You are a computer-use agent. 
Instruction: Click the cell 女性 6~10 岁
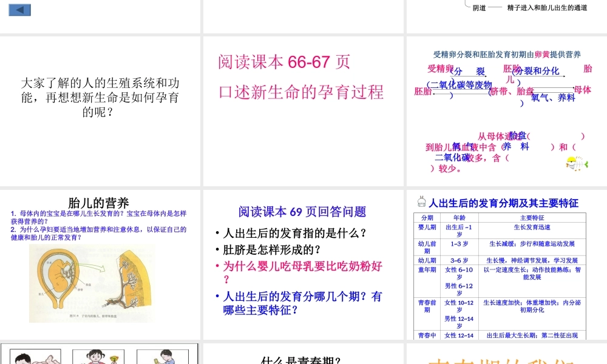click(x=459, y=273)
